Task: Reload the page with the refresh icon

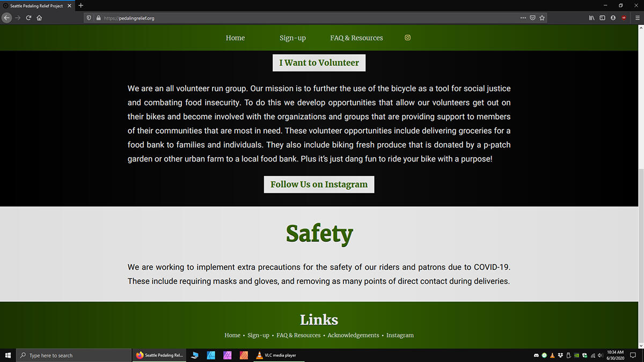Action: pyautogui.click(x=28, y=18)
